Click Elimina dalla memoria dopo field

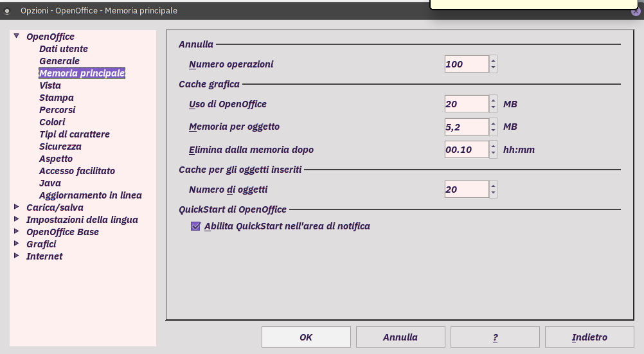pos(467,150)
